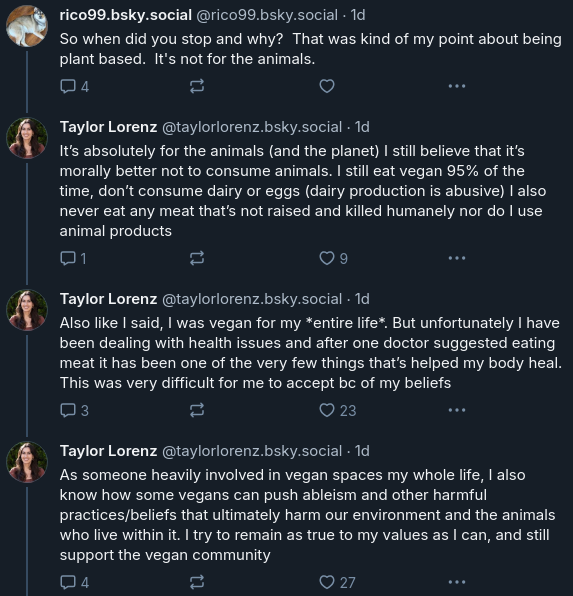Open Taylor Lorenz avatar on the 95% vegan post

pyautogui.click(x=27, y=138)
